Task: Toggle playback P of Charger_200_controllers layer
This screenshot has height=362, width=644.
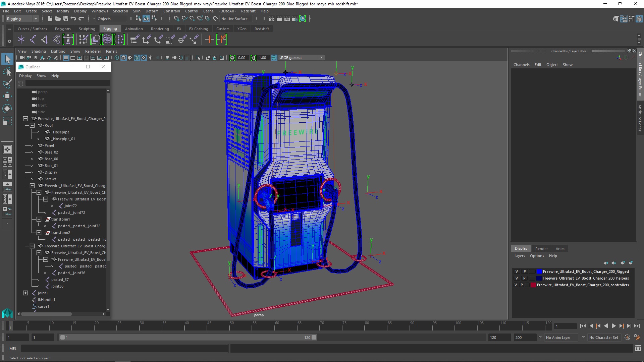Action: (x=522, y=285)
